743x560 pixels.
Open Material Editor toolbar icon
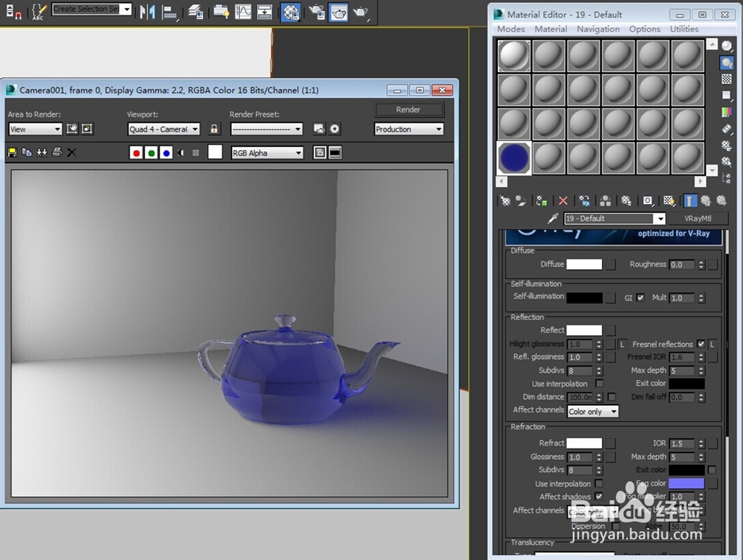(291, 13)
